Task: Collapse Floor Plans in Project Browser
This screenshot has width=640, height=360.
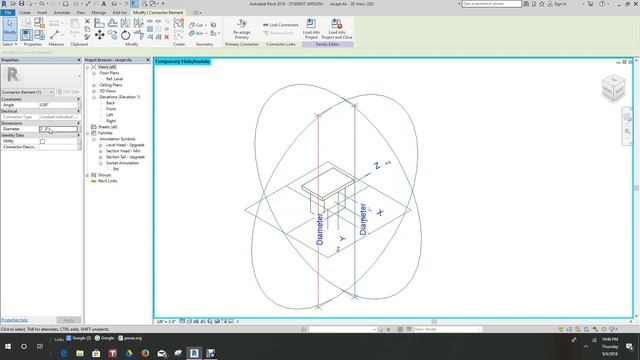Action: click(94, 73)
